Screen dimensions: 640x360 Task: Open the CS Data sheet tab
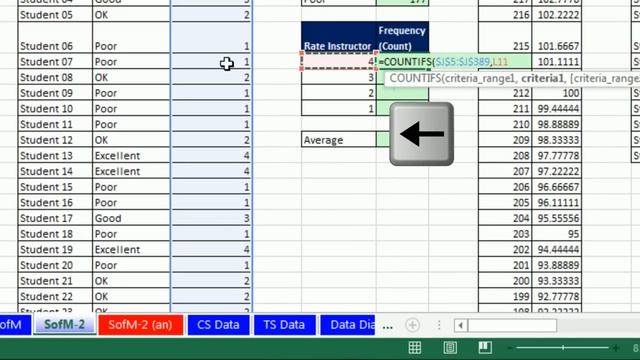pos(218,325)
